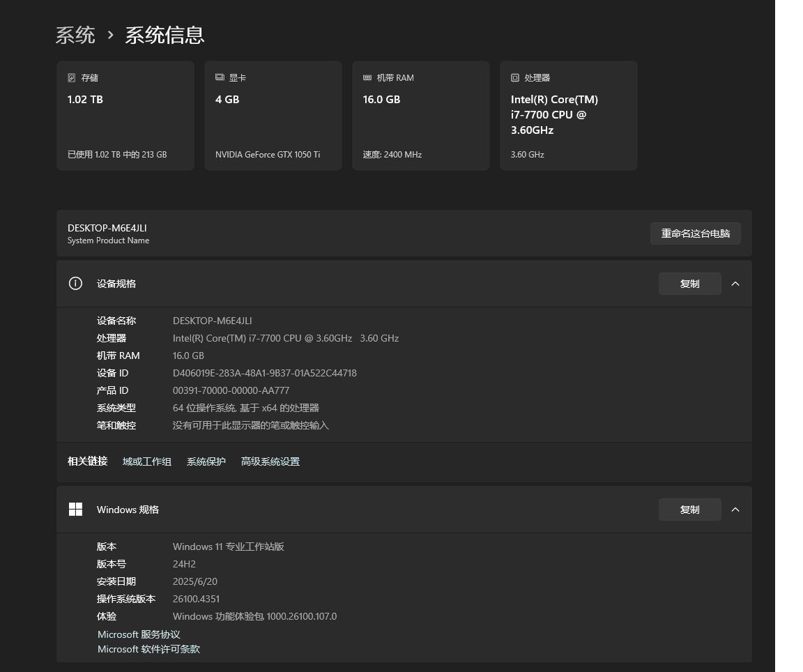The width and height of the screenshot is (803, 672).
Task: Go back to 系统 breadcrumb
Action: click(x=75, y=36)
